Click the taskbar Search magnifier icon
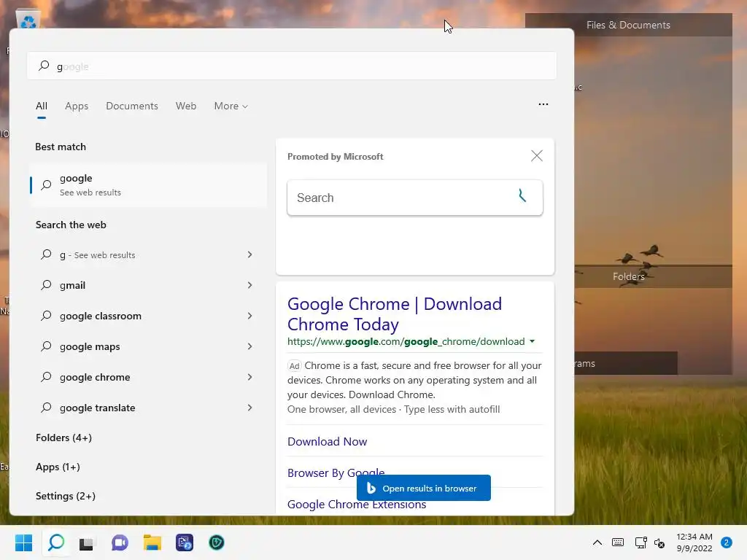The image size is (747, 560). pos(56,542)
